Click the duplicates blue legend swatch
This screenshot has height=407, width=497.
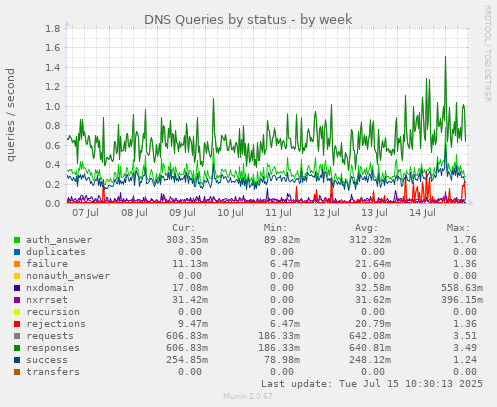(x=17, y=252)
